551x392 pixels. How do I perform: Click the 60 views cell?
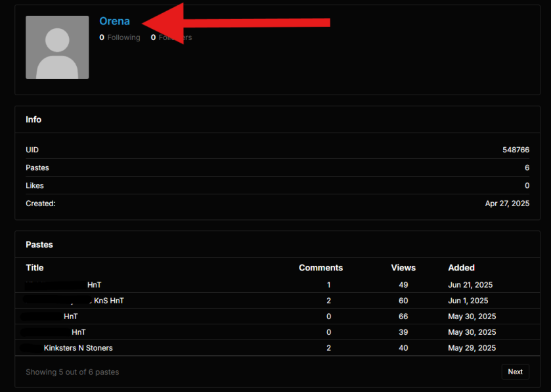pyautogui.click(x=403, y=301)
